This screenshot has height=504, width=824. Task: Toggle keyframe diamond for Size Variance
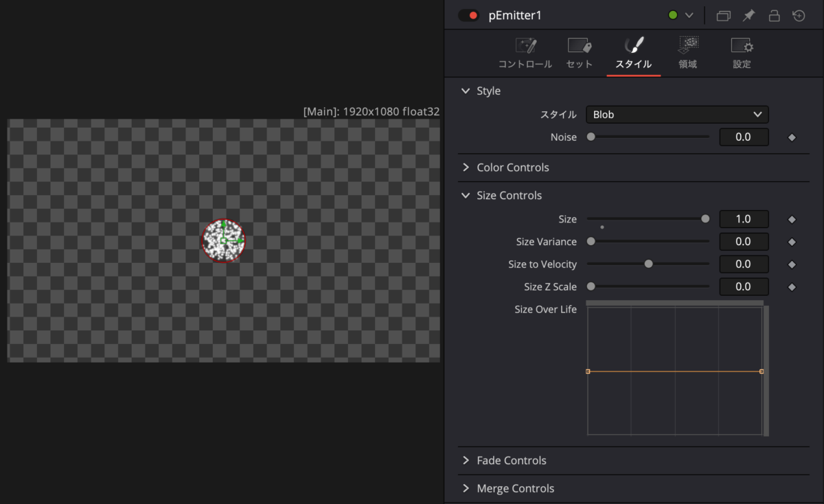coord(792,242)
